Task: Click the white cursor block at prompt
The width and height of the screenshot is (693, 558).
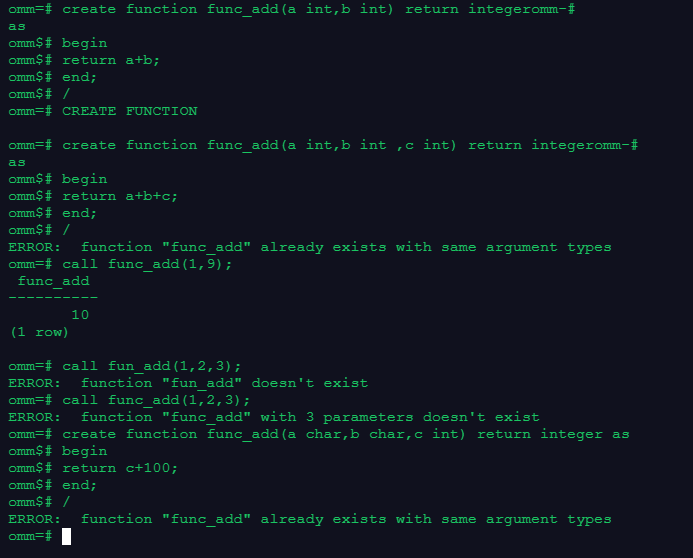Action: [x=66, y=536]
